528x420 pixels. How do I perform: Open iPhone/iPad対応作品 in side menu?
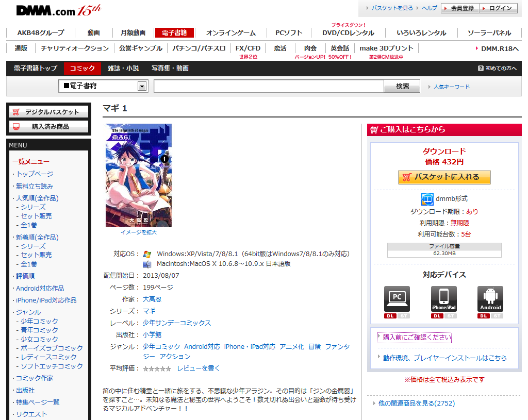(x=46, y=300)
